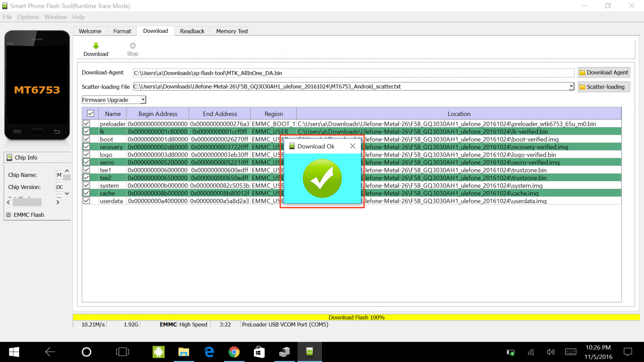644x362 pixels.
Task: Uncheck the lk partition checkbox
Action: (x=87, y=131)
